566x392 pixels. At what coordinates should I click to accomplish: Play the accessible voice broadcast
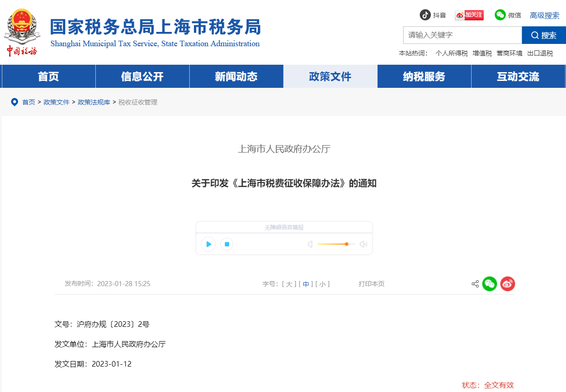pos(208,244)
